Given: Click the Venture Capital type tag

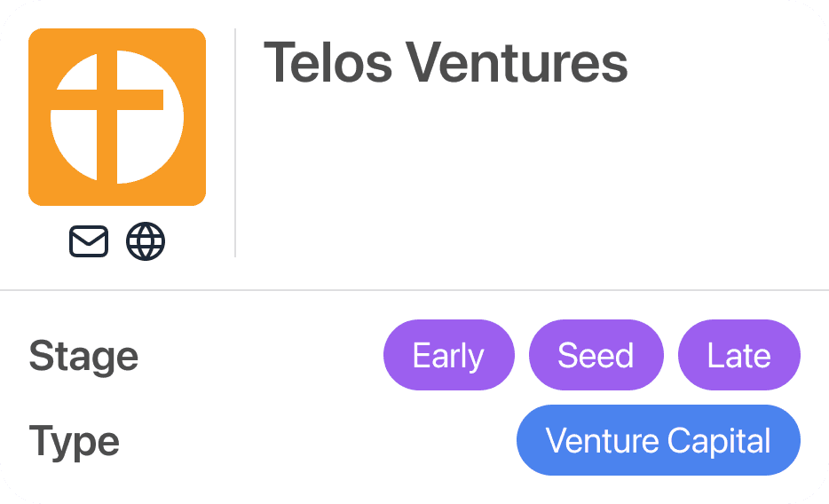Looking at the screenshot, I should click(x=658, y=440).
